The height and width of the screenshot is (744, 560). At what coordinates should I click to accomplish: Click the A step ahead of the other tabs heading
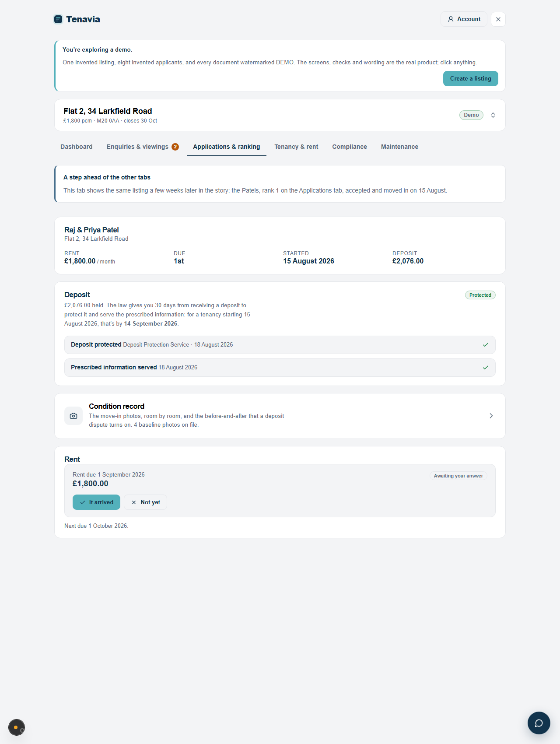107,177
